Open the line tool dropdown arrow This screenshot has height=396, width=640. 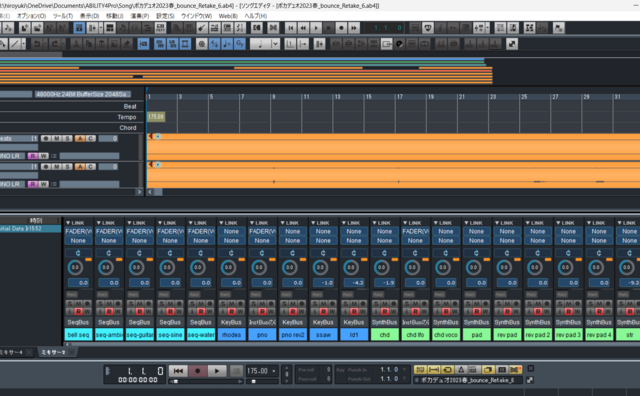click(23, 44)
